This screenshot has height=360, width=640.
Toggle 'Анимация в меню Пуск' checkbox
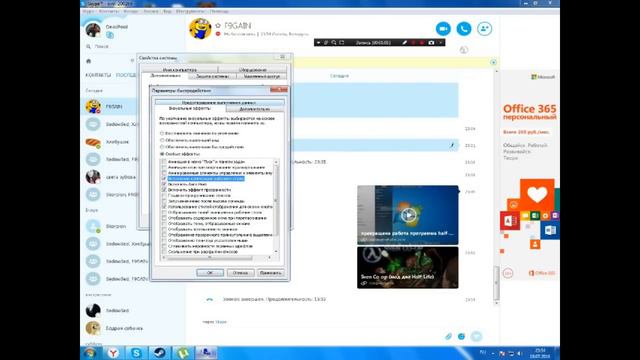164,162
